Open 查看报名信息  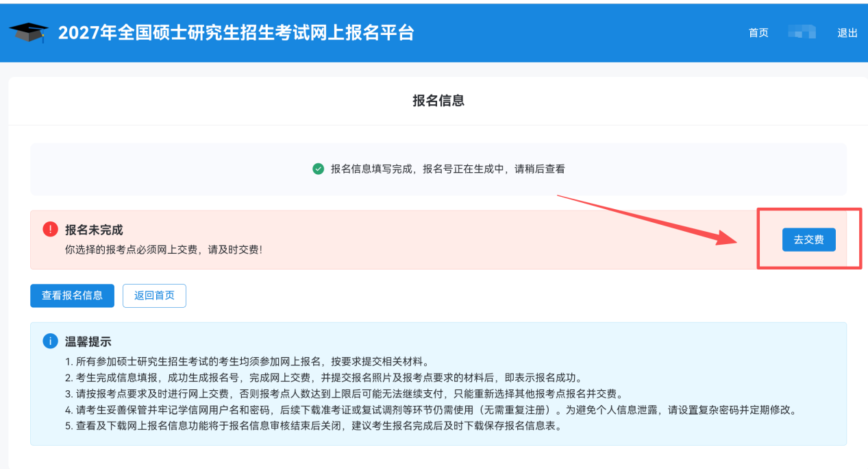pos(72,296)
